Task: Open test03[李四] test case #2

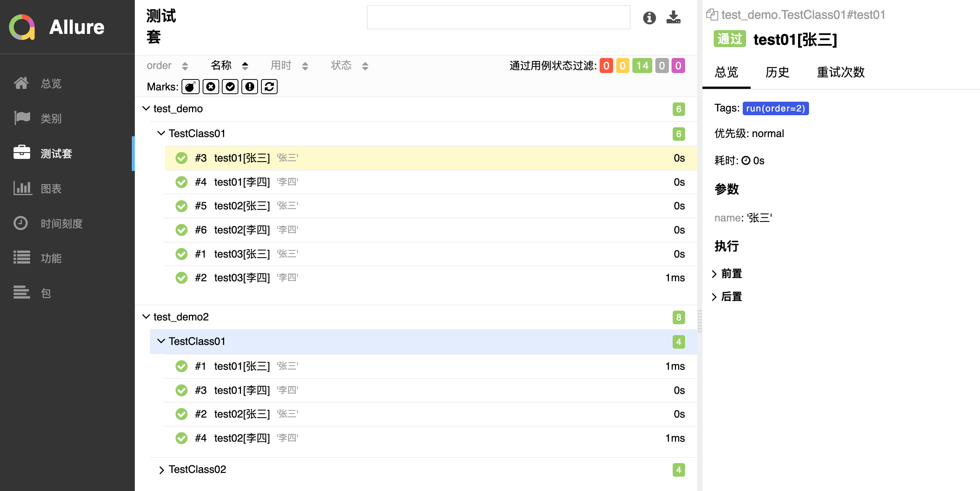Action: [x=241, y=278]
